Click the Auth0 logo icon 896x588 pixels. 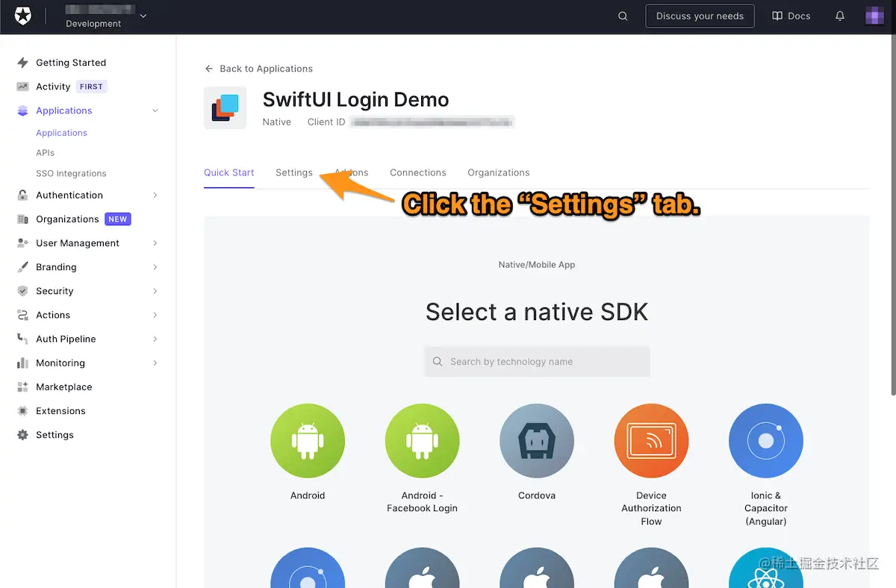click(x=23, y=16)
